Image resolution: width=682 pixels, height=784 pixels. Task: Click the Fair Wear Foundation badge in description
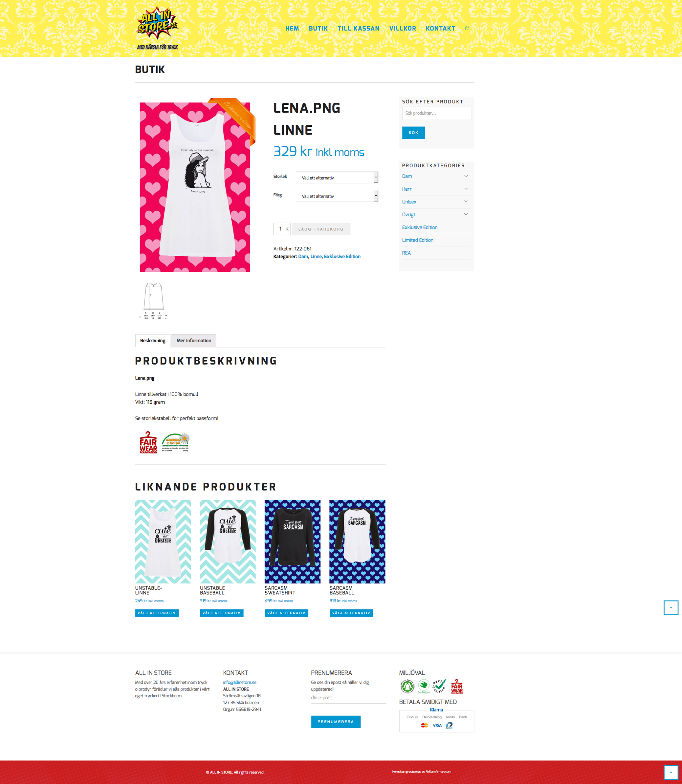[x=148, y=442]
